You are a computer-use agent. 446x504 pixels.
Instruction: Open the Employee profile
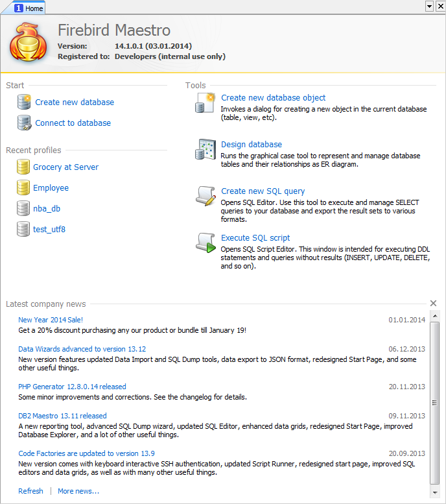(51, 188)
